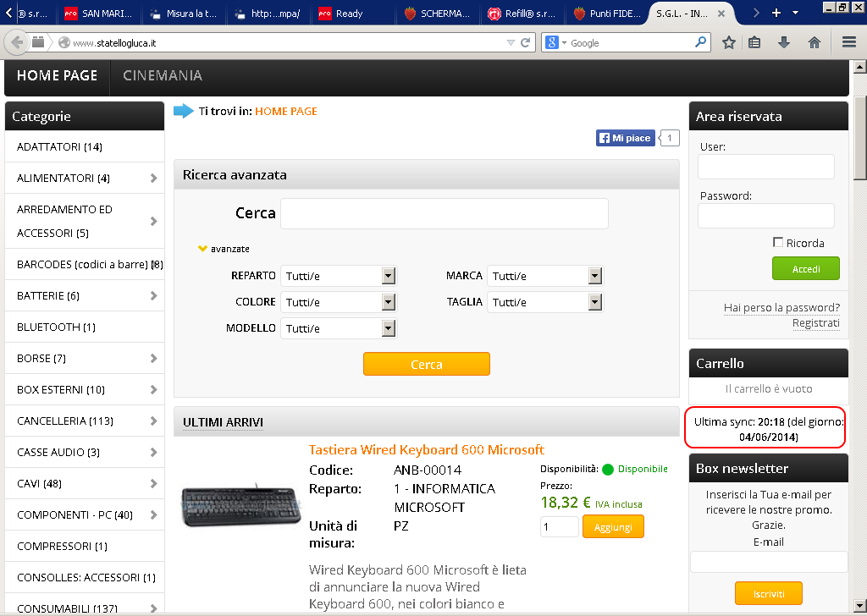Switch to the Misura la t... tab
The height and width of the screenshot is (616, 867).
(x=184, y=14)
